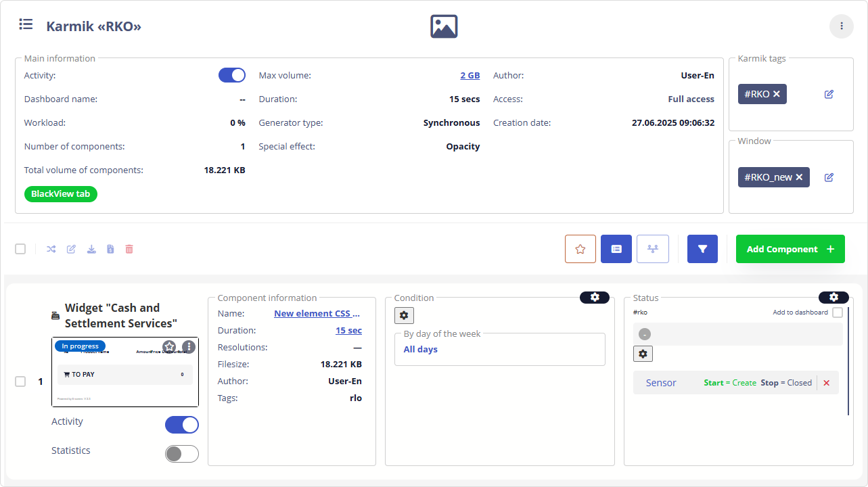Remove the #RKO_new window tag
Image resolution: width=868 pixels, height=487 pixels.
point(799,177)
